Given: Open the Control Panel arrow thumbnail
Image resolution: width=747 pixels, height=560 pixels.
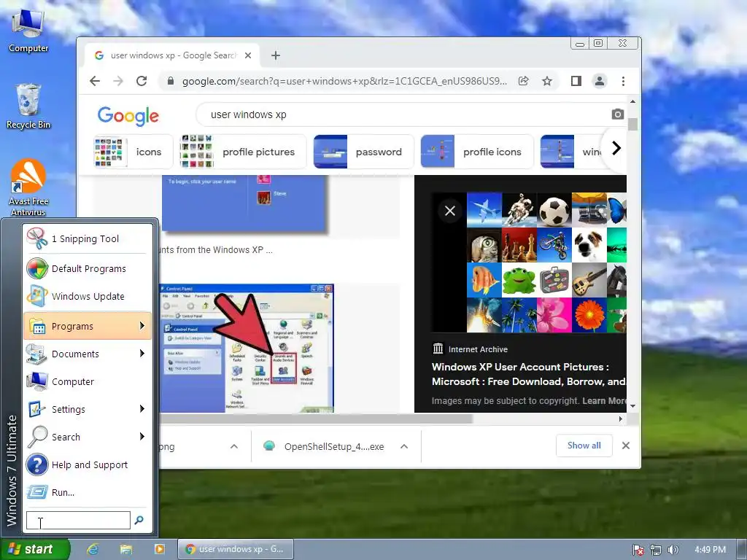Looking at the screenshot, I should coord(247,348).
